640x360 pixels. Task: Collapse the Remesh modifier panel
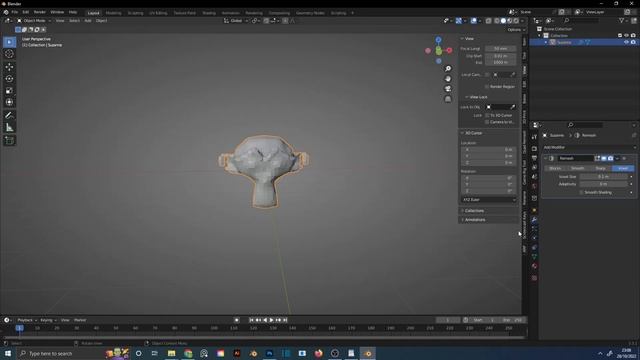546,158
